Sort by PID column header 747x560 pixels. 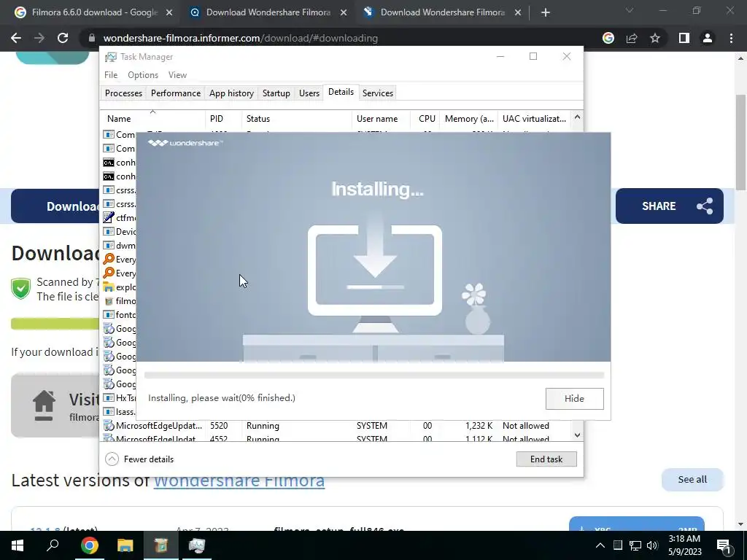pyautogui.click(x=223, y=119)
